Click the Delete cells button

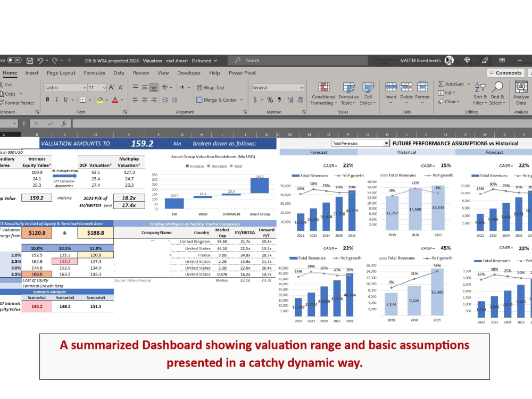(406, 92)
